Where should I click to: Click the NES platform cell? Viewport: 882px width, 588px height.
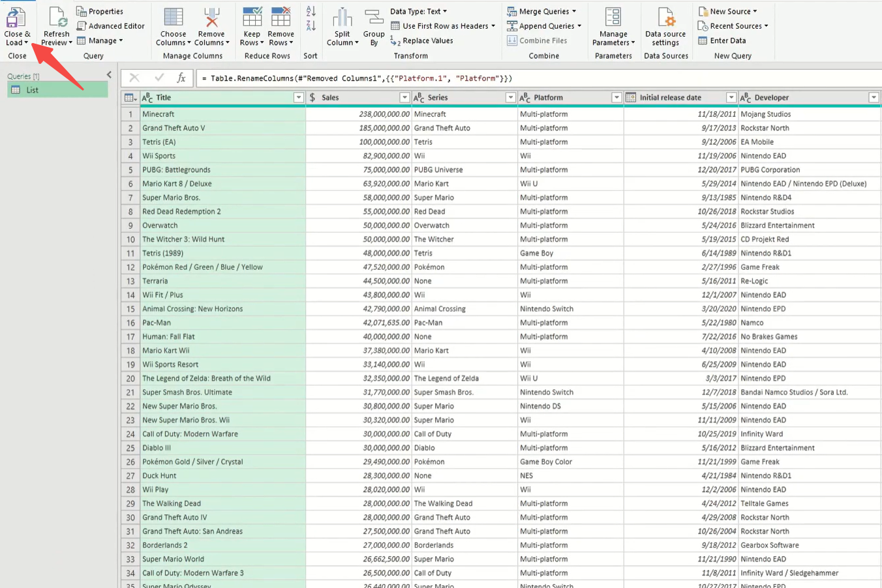click(570, 476)
